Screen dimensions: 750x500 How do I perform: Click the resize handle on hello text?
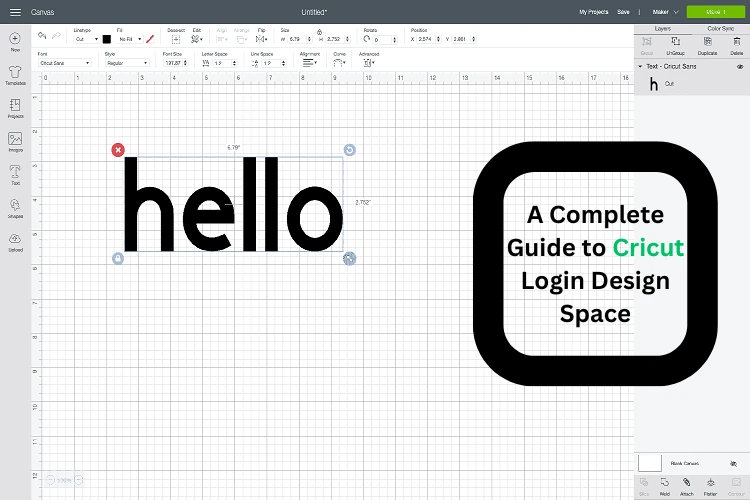(x=350, y=258)
